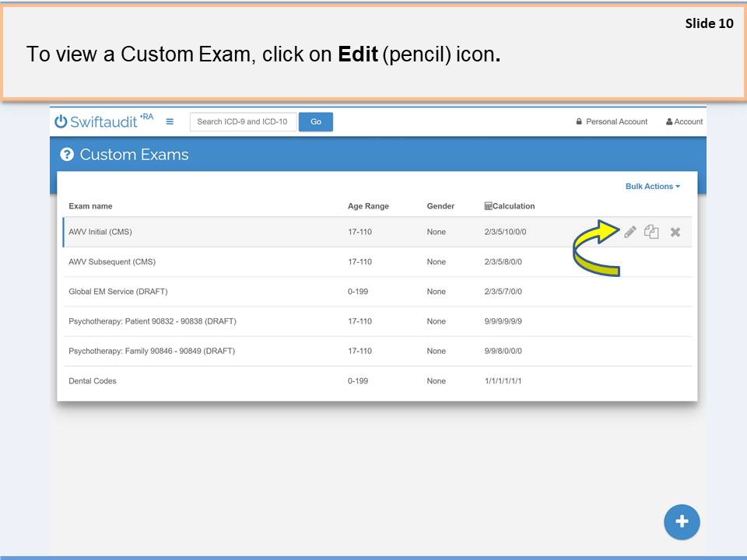The image size is (747, 560).
Task: Click the Go search button
Action: [x=315, y=121]
